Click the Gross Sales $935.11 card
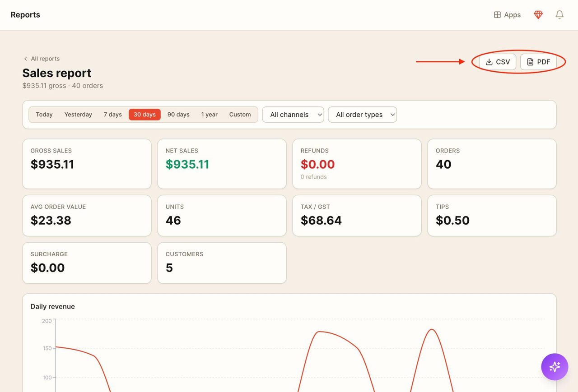This screenshot has height=392, width=578. (87, 164)
